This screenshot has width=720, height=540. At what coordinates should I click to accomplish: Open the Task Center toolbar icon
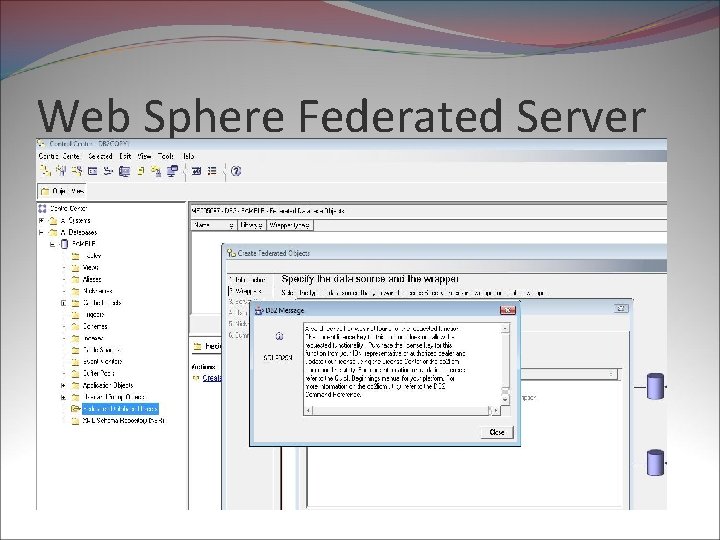pyautogui.click(x=108, y=171)
